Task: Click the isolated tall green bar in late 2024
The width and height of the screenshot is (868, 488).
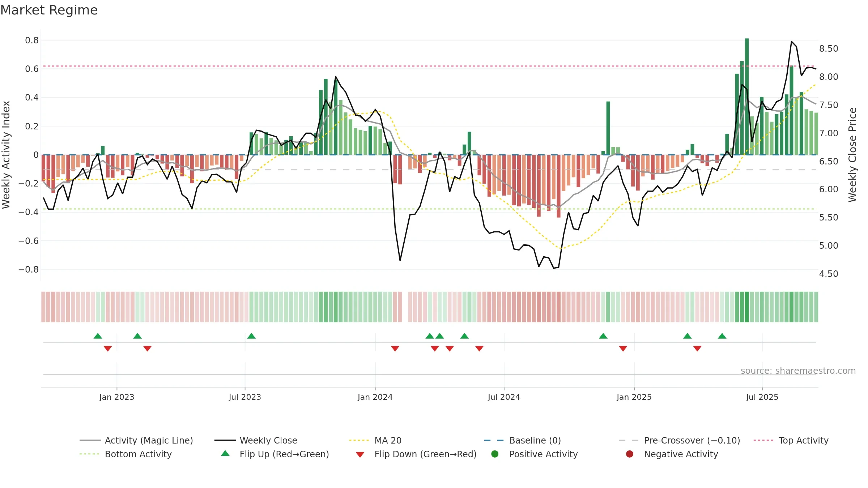Action: coord(608,128)
